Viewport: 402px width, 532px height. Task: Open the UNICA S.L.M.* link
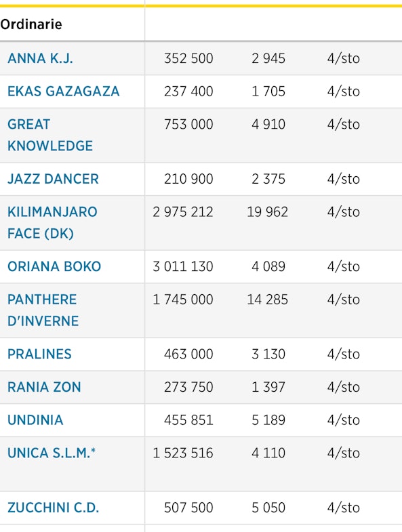click(52, 453)
